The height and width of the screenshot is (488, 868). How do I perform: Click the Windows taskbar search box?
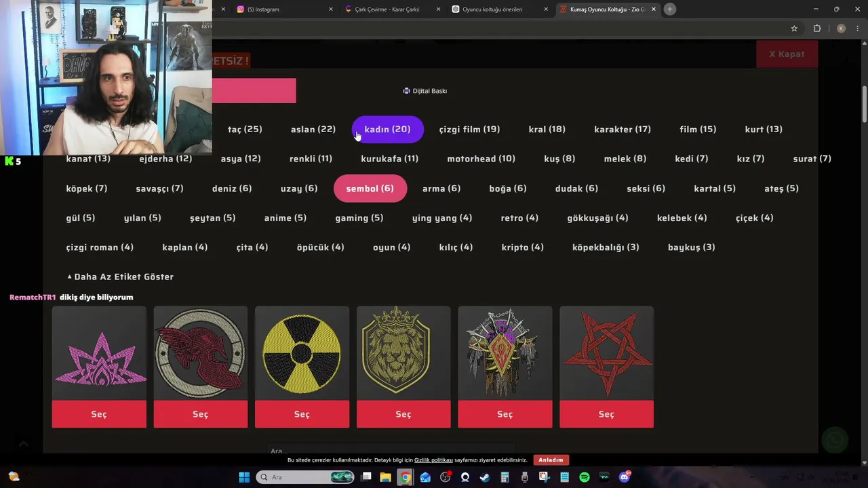coord(306,477)
